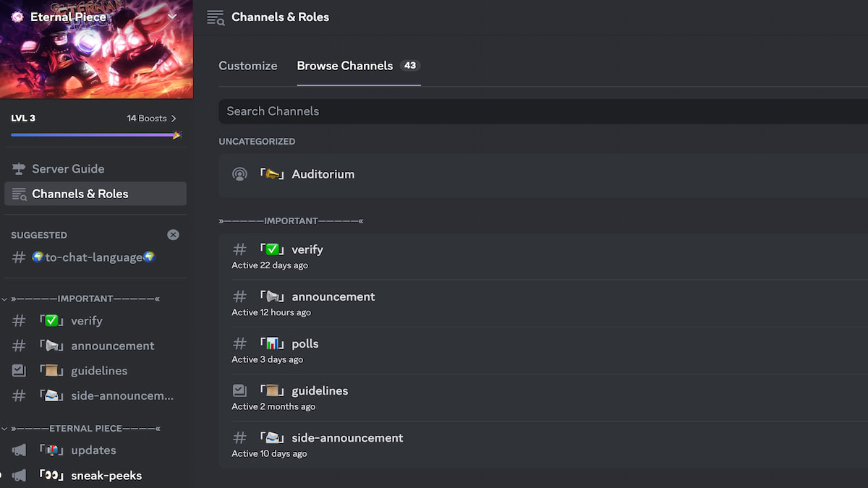Collapse the ETERNAL PIECE sidebar category
Image resolution: width=868 pixels, height=488 pixels.
click(x=5, y=428)
